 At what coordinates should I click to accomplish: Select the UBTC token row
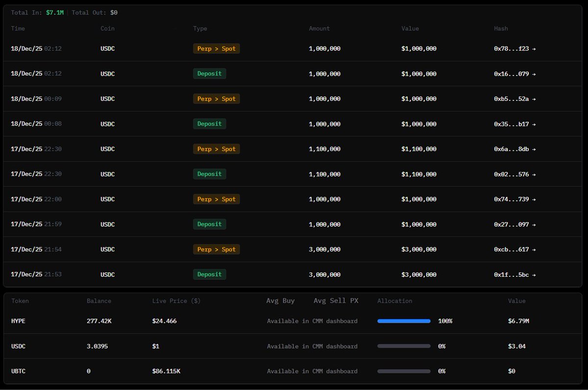tap(19, 371)
